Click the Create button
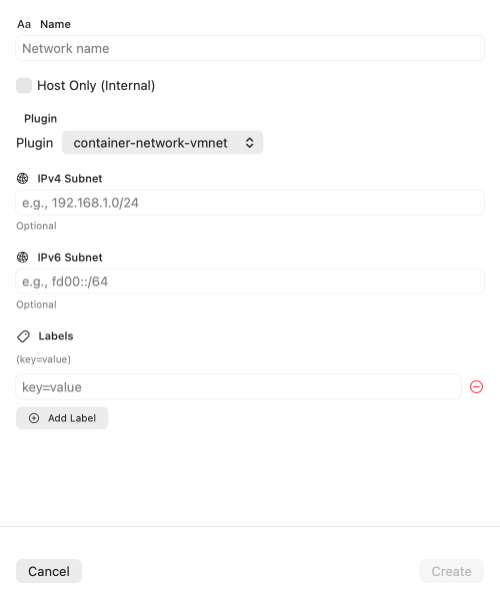Image resolution: width=500 pixels, height=599 pixels. click(451, 571)
